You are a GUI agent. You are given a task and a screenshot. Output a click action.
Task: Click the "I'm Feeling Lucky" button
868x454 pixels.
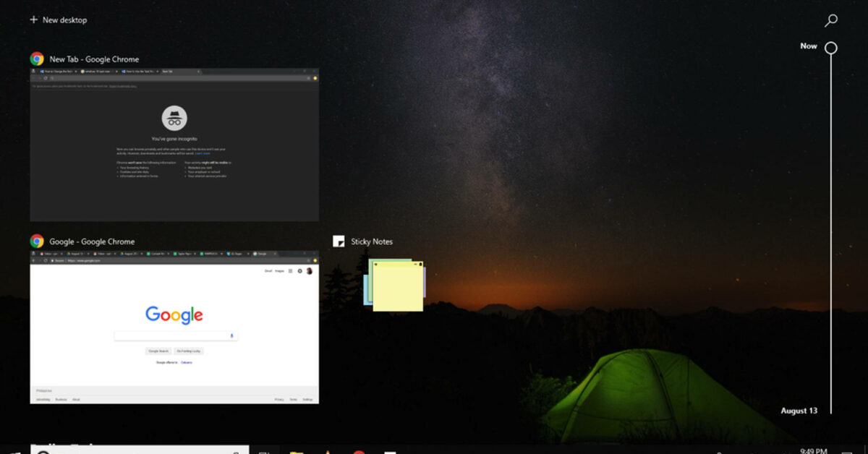click(x=189, y=351)
